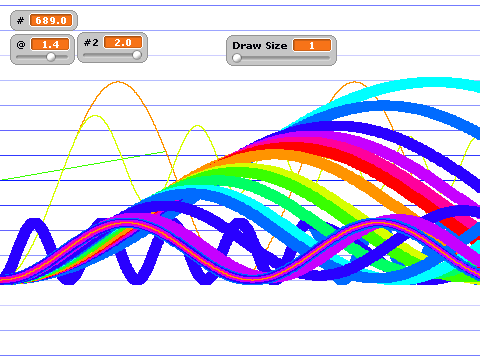This screenshot has width=480, height=360.
Task: Click the #2 variable label
Action: tap(91, 43)
